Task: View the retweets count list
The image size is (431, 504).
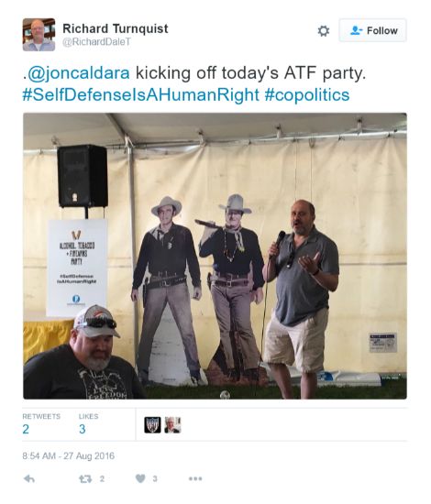Action: pyautogui.click(x=41, y=424)
